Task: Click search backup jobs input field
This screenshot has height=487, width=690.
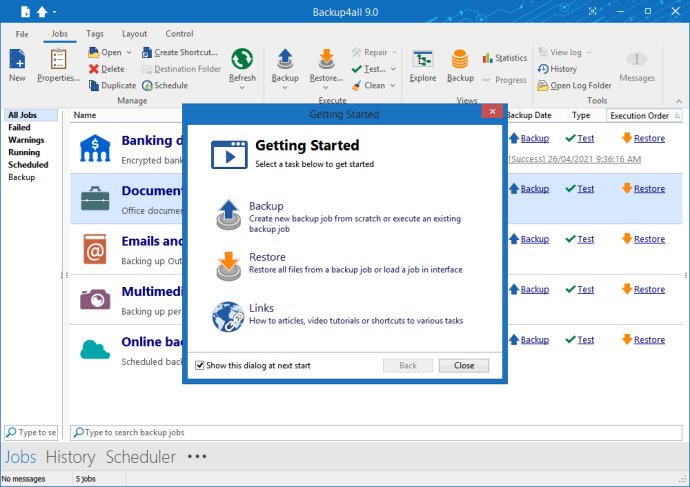Action: [x=376, y=432]
